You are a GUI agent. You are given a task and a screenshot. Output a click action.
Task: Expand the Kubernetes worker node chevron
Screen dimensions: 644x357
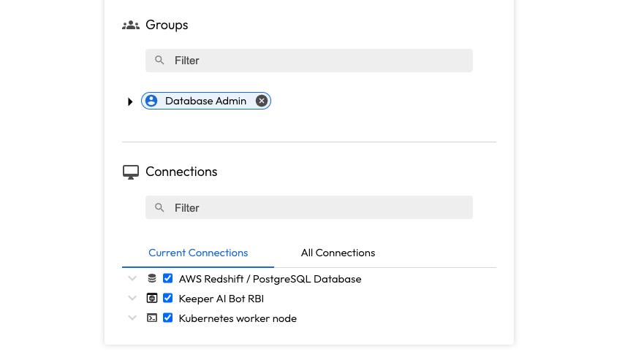click(x=132, y=318)
